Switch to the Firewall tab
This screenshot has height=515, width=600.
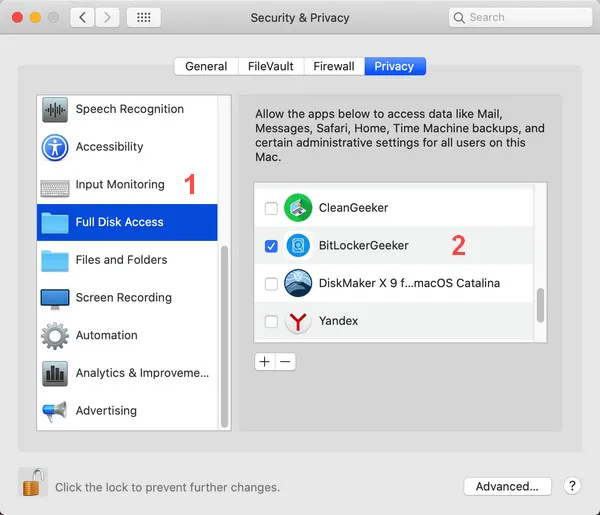point(333,66)
